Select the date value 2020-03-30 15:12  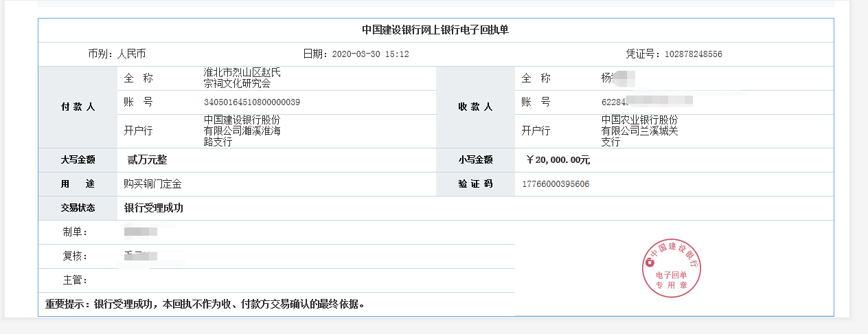(370, 54)
